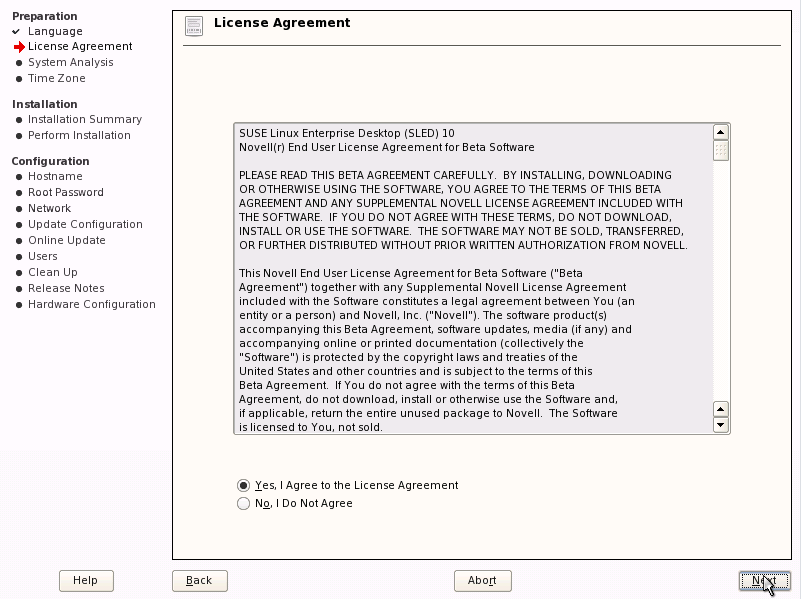This screenshot has height=599, width=801.
Task: Click License Agreement step in sidebar
Action: click(80, 46)
